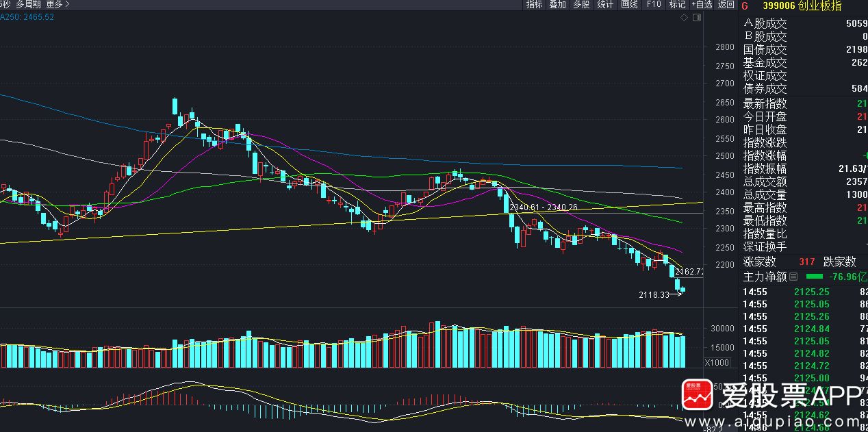Click the red G badge beside 399006
This screenshot has width=868, height=432.
tap(745, 5)
